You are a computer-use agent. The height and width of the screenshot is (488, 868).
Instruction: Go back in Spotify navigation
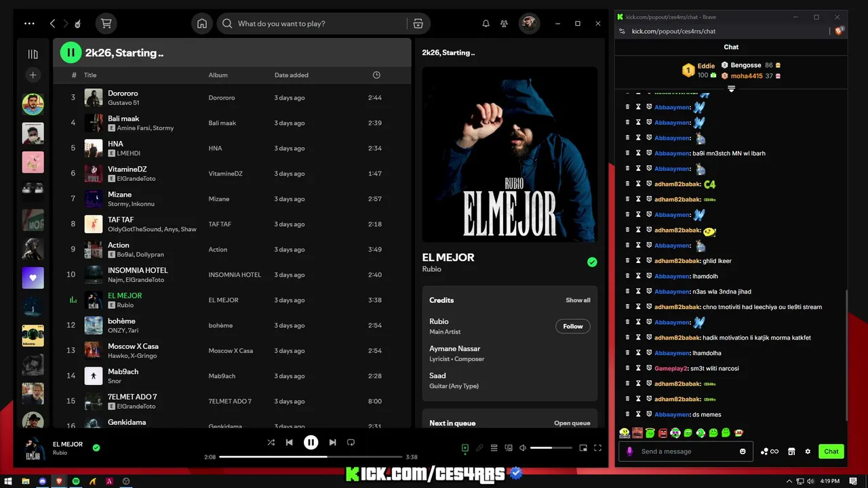[52, 23]
